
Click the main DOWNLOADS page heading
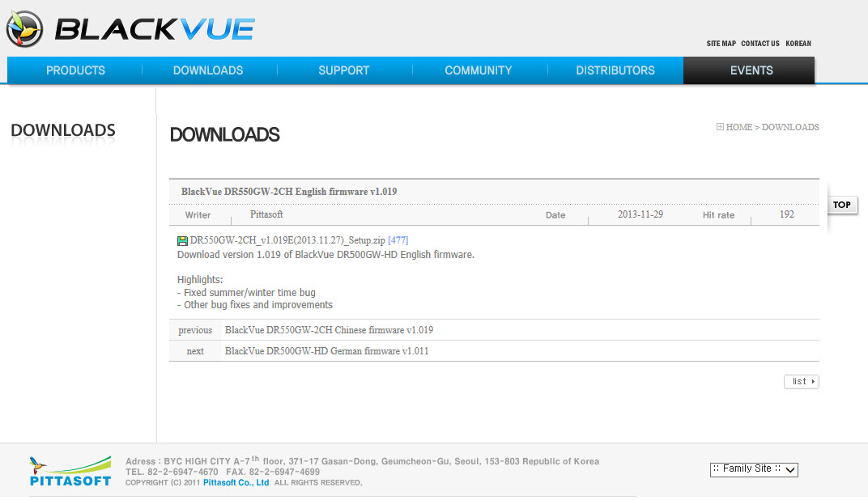click(225, 135)
